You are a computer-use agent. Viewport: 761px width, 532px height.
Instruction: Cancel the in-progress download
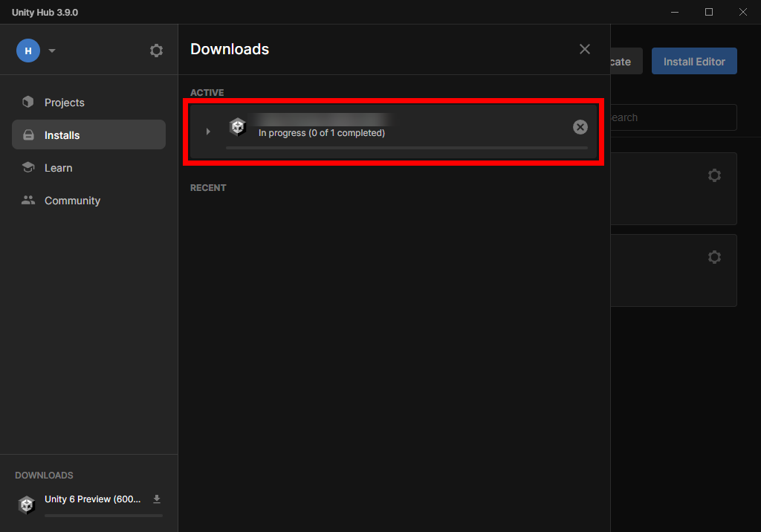(580, 127)
